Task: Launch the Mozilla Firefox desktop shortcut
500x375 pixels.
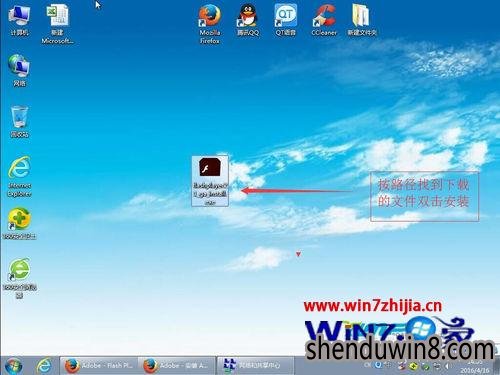Action: 210,24
